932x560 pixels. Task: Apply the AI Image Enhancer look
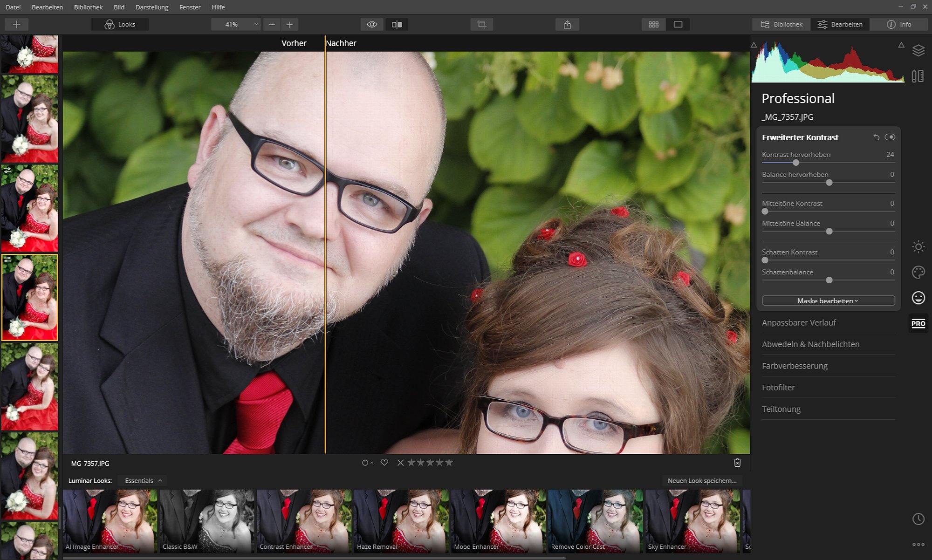tap(110, 521)
